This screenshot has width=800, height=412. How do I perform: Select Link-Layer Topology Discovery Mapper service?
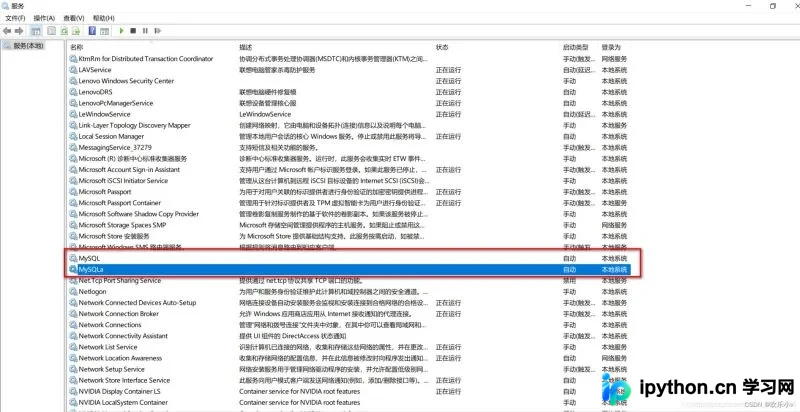pos(134,125)
